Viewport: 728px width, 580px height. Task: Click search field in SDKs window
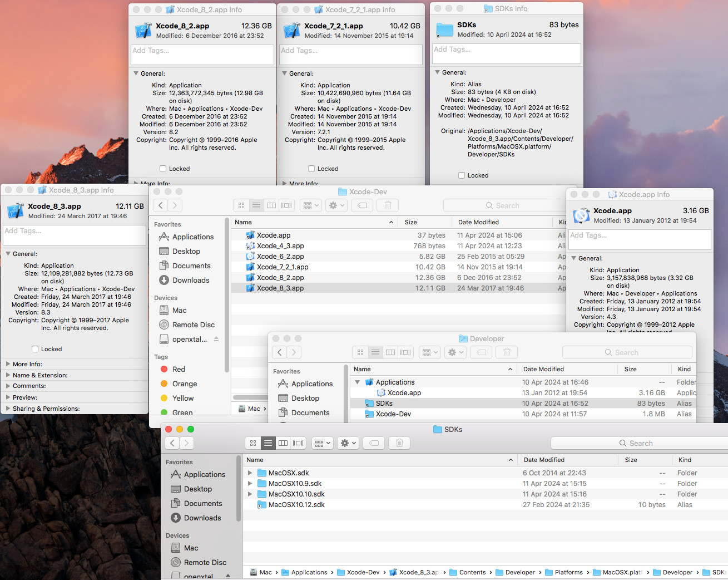coord(639,443)
